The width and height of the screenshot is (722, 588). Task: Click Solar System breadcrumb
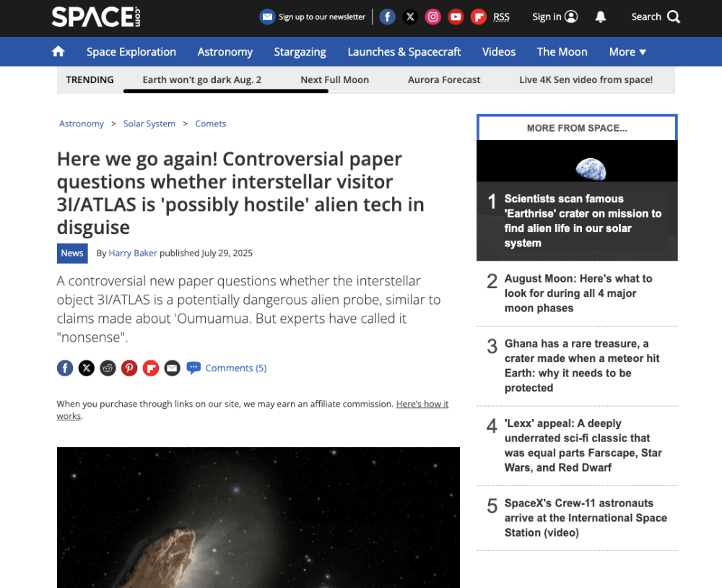point(149,124)
